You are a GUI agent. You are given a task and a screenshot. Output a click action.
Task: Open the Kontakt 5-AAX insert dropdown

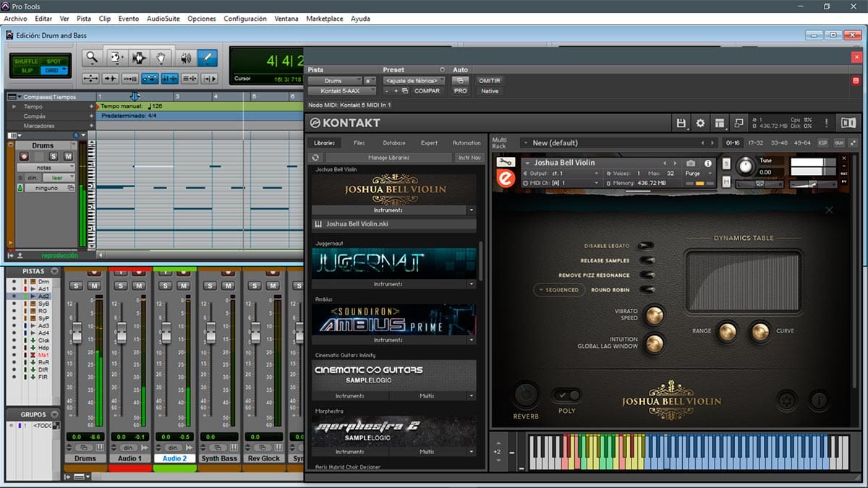[342, 91]
